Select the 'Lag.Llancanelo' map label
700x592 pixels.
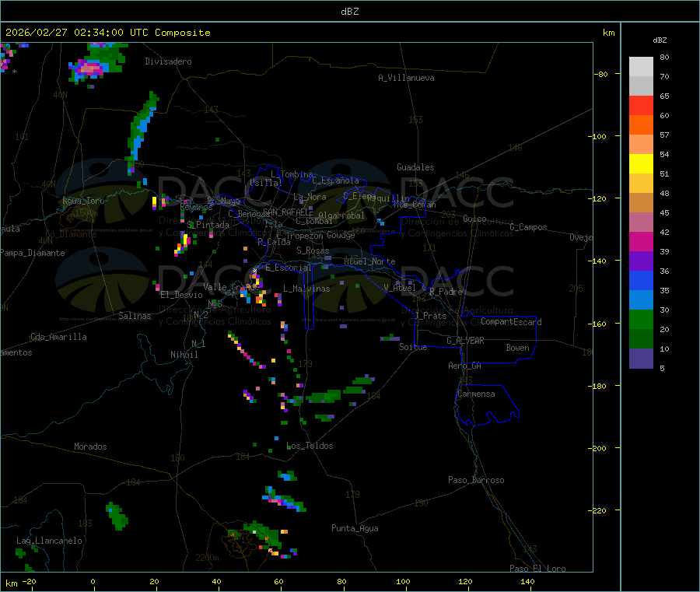pyautogui.click(x=49, y=541)
